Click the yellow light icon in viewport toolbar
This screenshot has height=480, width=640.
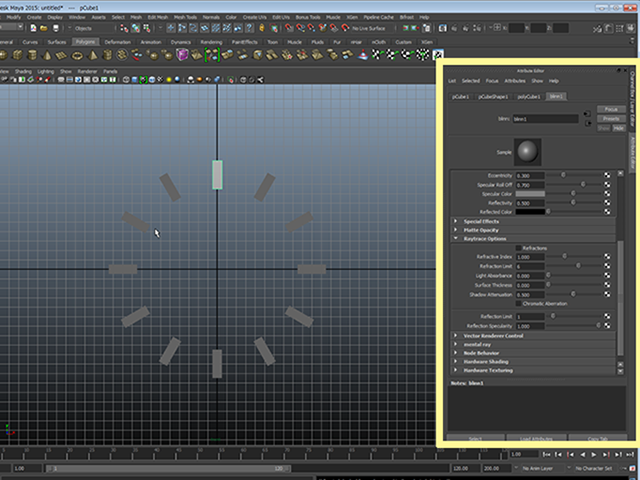point(169,80)
